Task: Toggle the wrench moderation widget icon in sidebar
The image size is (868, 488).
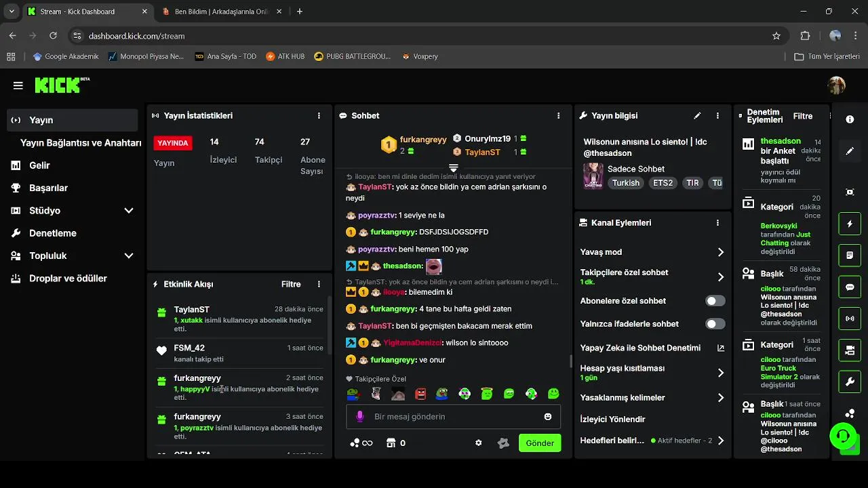Action: coord(850,382)
